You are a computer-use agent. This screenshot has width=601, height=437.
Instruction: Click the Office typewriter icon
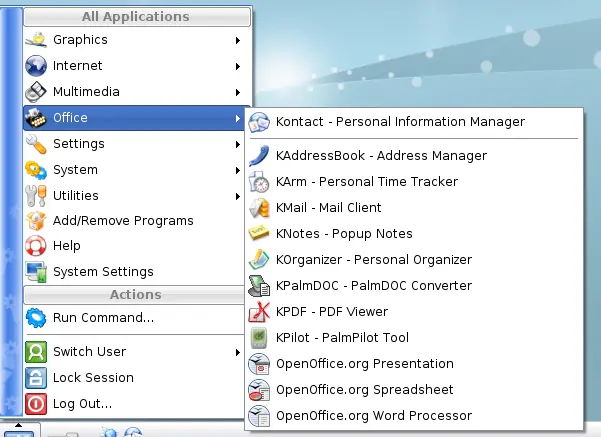tap(36, 118)
